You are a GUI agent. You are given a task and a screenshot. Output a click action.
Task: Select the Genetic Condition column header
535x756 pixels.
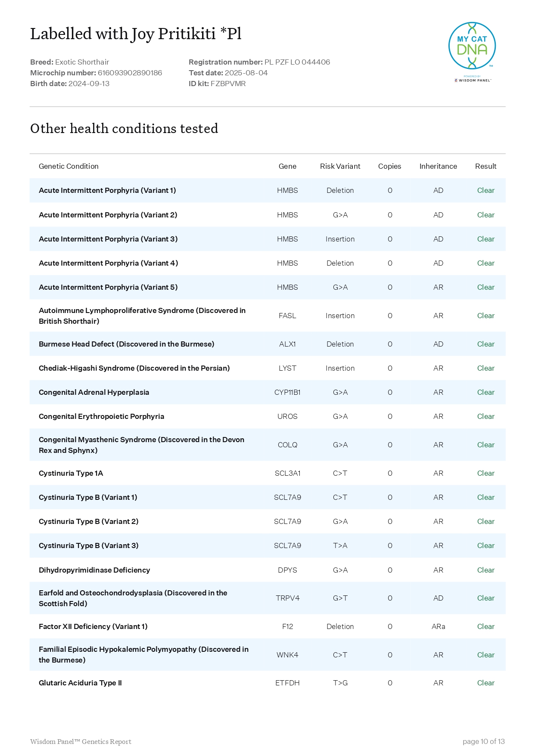[x=68, y=166]
